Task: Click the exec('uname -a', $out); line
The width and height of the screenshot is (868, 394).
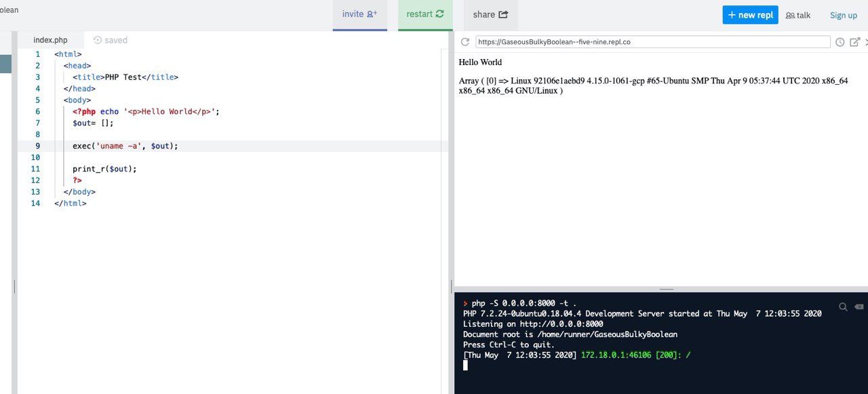Action: 125,146
